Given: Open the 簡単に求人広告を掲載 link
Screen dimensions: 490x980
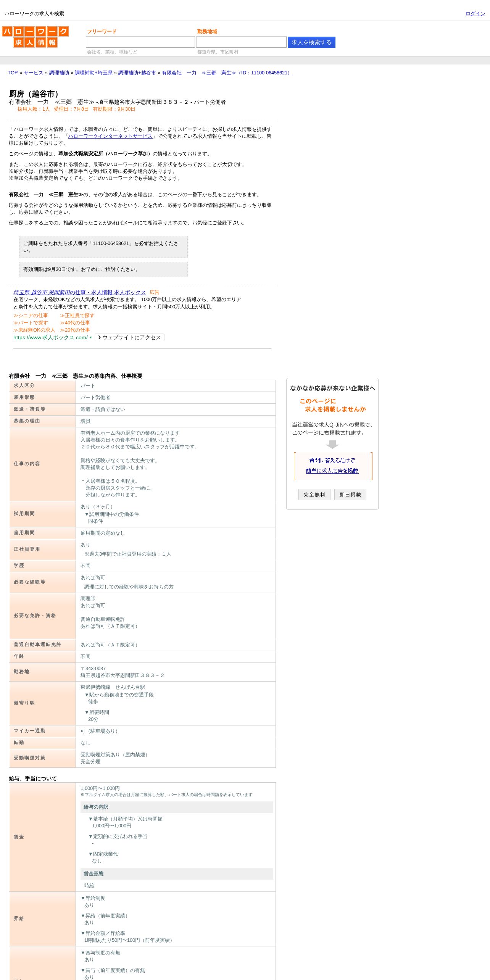Looking at the screenshot, I should pyautogui.click(x=332, y=471).
